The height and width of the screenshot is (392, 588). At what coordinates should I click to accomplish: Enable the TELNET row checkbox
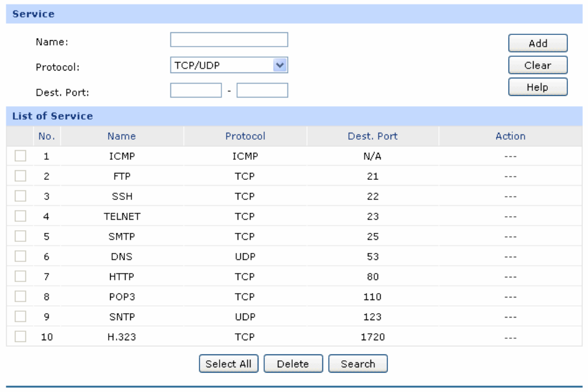pos(20,216)
